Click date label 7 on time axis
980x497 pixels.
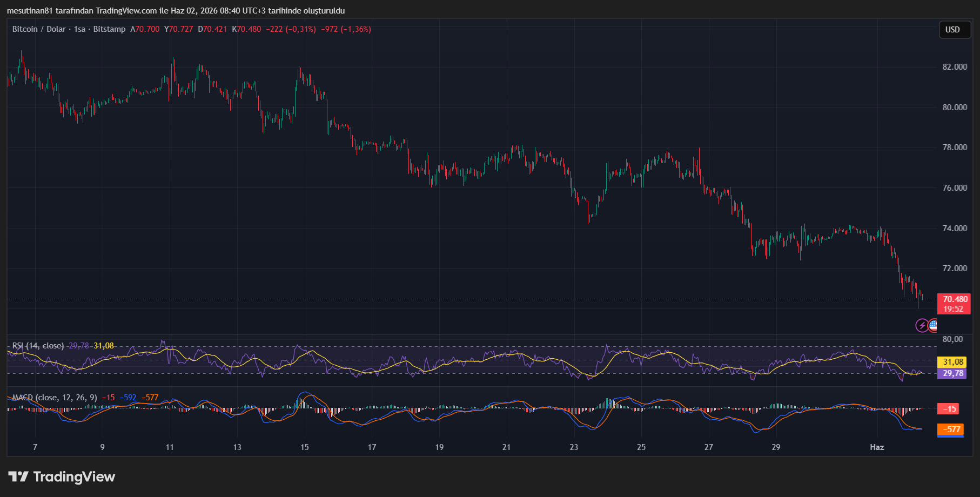tap(35, 447)
